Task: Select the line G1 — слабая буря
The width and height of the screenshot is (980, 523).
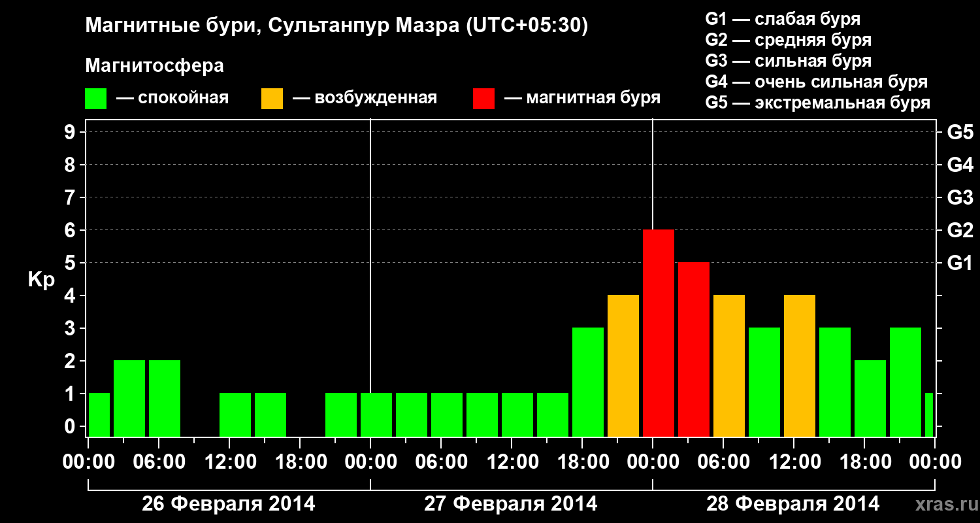Action: click(x=783, y=19)
